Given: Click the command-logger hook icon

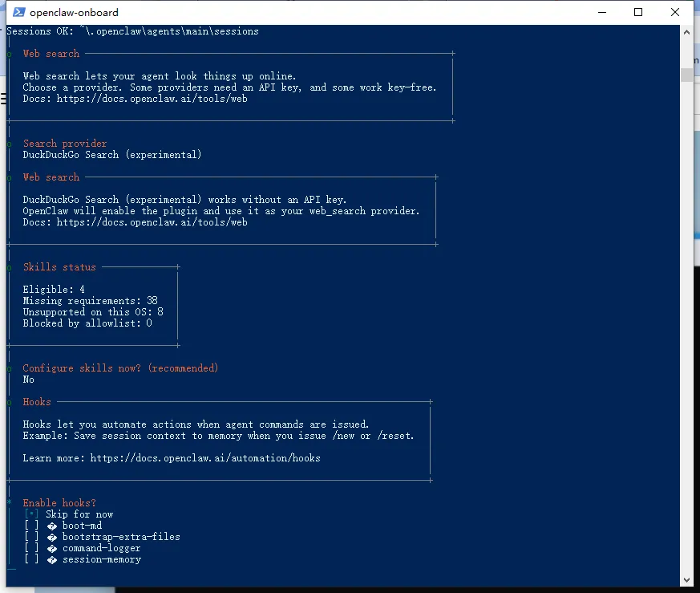Looking at the screenshot, I should point(52,548).
